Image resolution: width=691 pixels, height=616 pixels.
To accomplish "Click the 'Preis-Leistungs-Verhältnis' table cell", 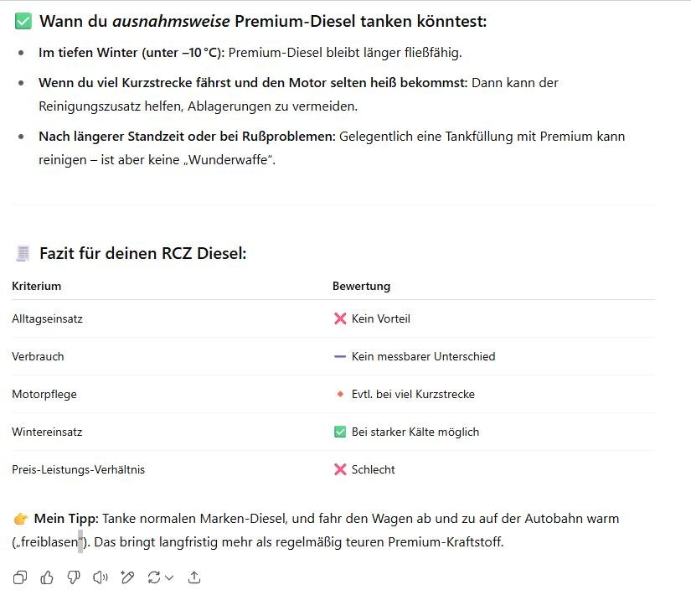I will pos(78,469).
